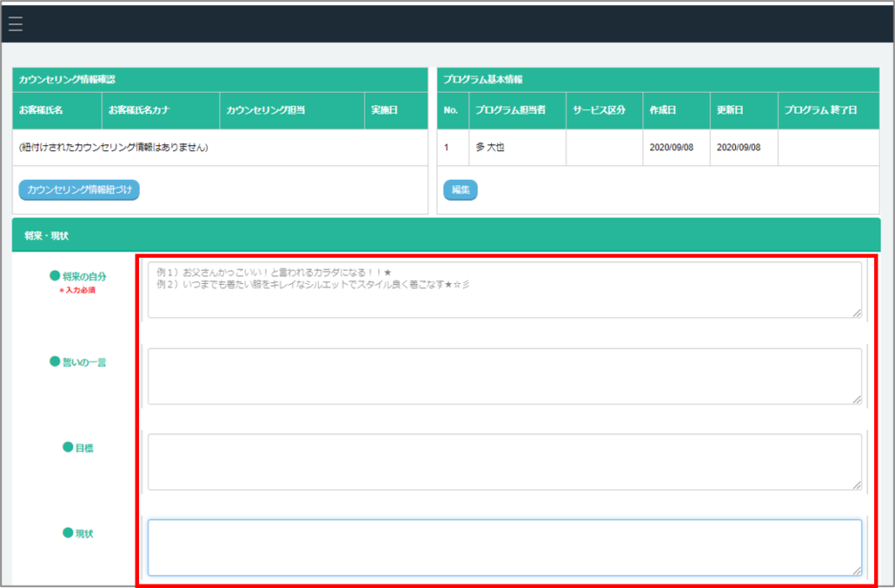The height and width of the screenshot is (588, 895).
Task: Grab the resize handle of 将来の自分 text area
Action: (857, 313)
